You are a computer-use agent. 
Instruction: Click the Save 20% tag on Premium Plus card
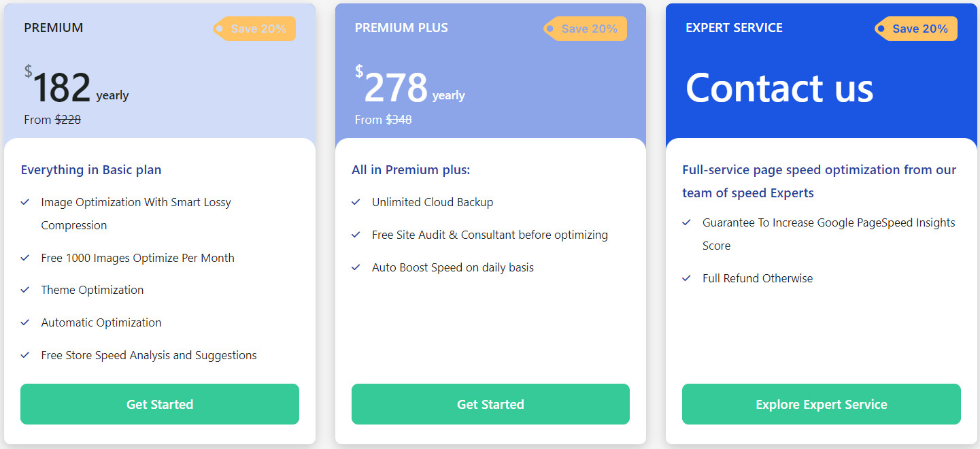585,28
